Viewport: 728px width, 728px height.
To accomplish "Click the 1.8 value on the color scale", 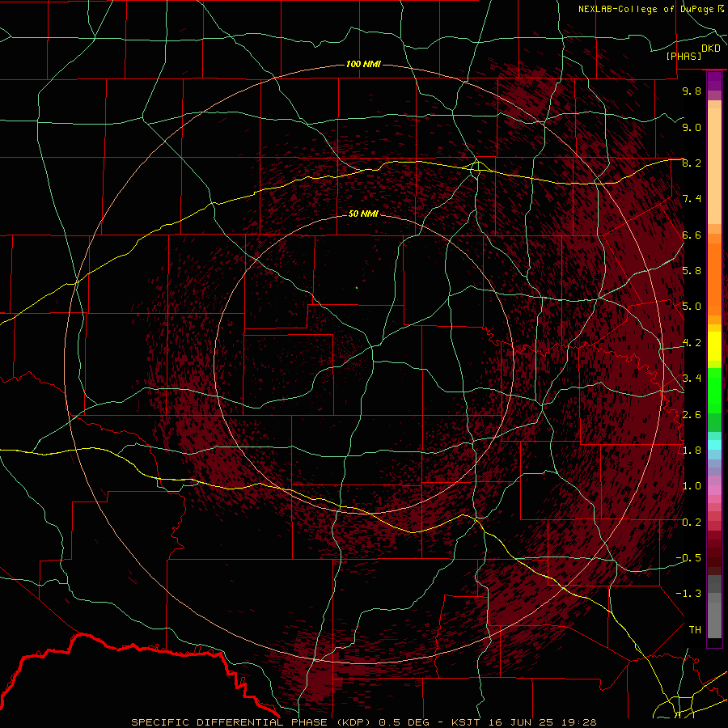I will click(692, 451).
